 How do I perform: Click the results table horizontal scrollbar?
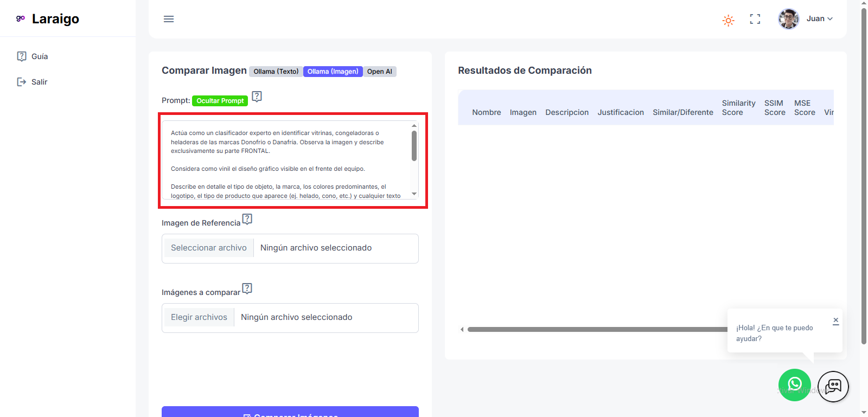point(597,329)
